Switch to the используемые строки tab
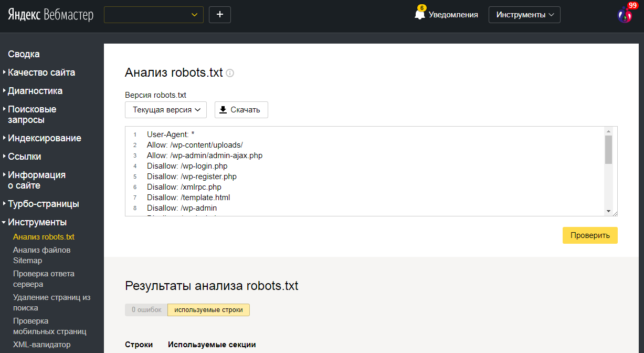The height and width of the screenshot is (353, 644). pyautogui.click(x=208, y=310)
